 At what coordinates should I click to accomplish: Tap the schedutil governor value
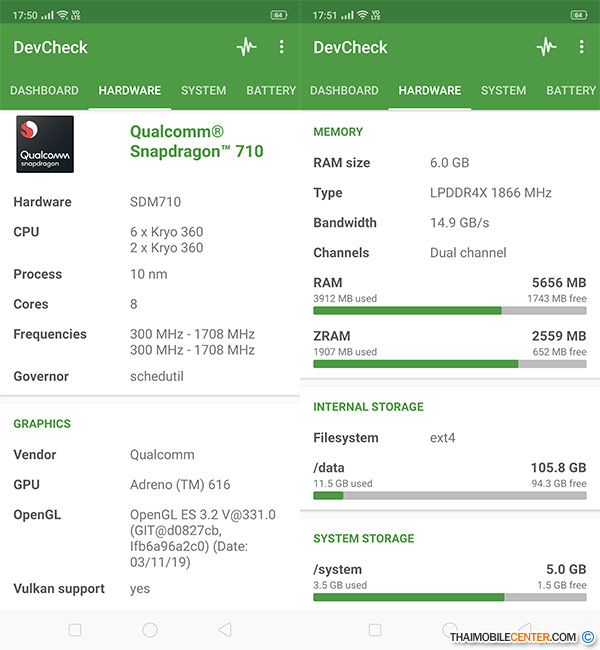157,376
